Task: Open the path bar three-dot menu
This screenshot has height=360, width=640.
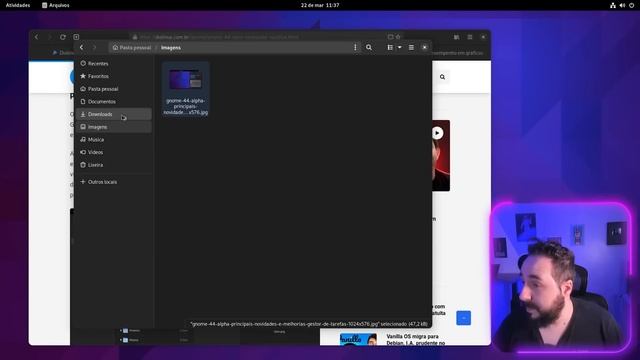Action: click(x=355, y=47)
